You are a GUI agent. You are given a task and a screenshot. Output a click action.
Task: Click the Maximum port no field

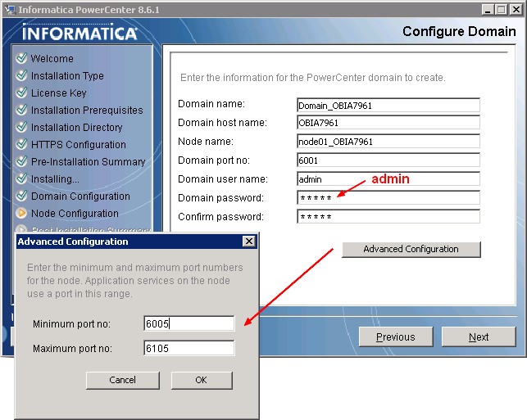click(x=189, y=348)
